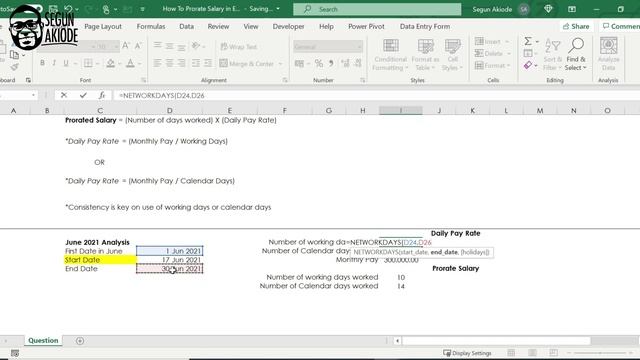
Task: Click Increase Decimal icon
Action: click(345, 63)
